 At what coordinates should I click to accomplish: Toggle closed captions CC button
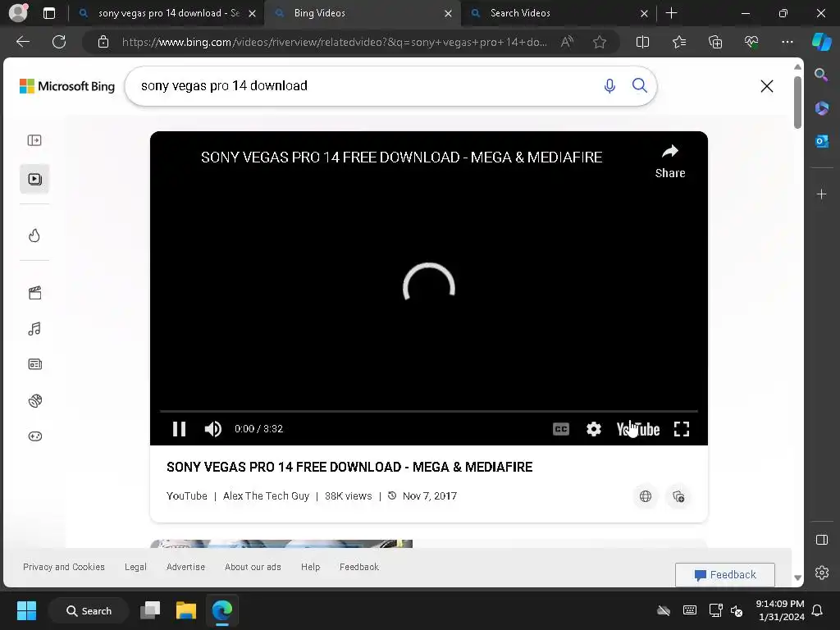(561, 429)
